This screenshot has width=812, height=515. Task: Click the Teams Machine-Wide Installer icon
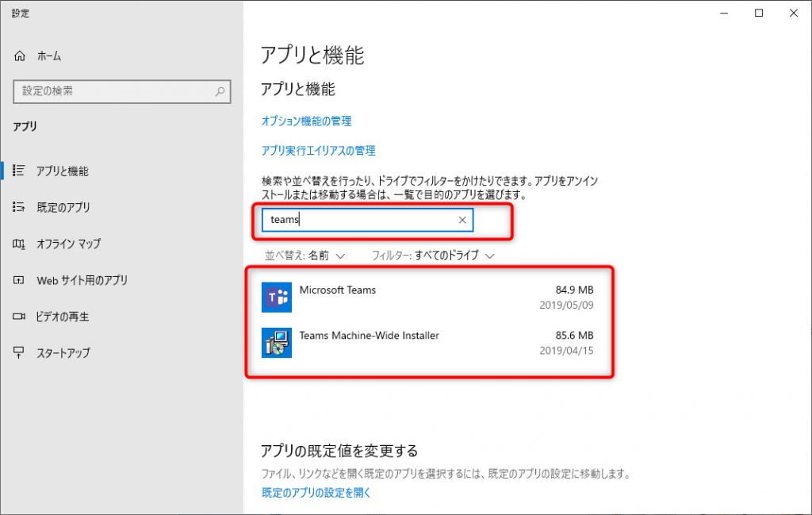(x=277, y=342)
